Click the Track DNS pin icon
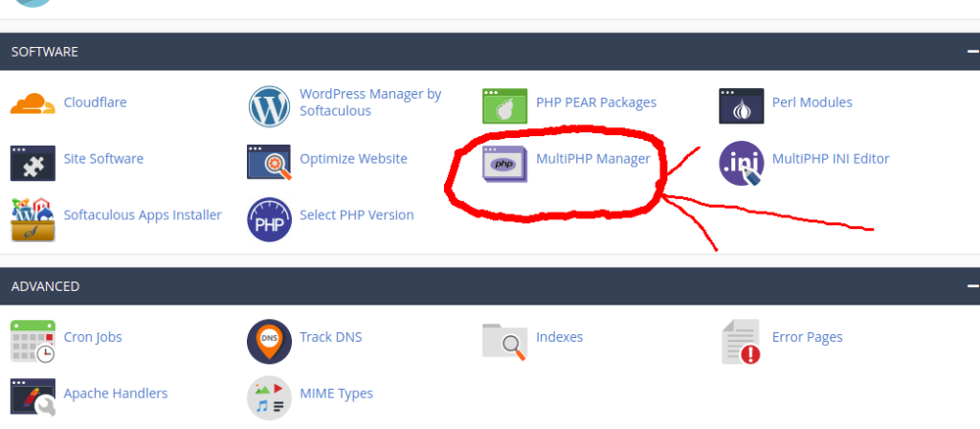Screen dimensions: 980x429 point(269,341)
